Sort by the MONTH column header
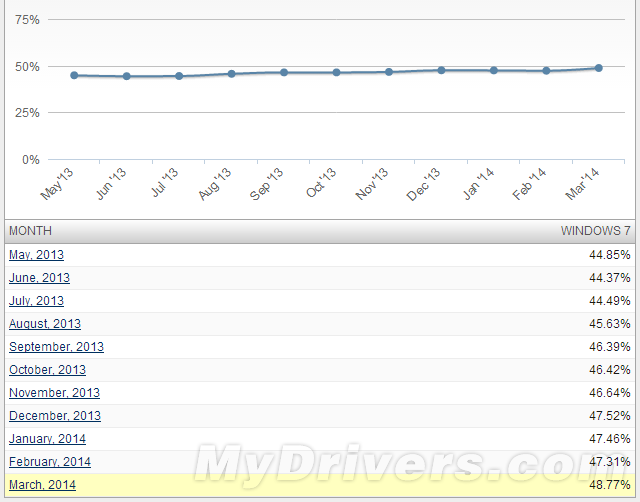 pyautogui.click(x=30, y=231)
